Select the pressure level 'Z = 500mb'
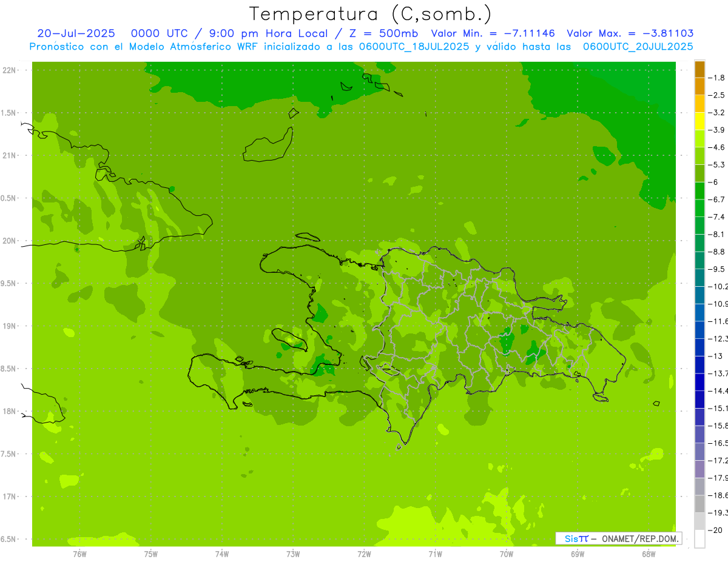728x562 pixels. 383,33
